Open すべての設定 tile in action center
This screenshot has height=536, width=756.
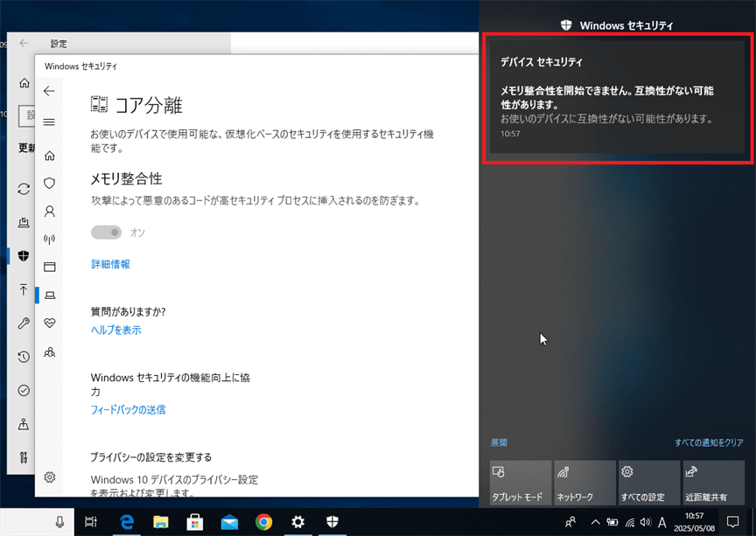coord(648,483)
